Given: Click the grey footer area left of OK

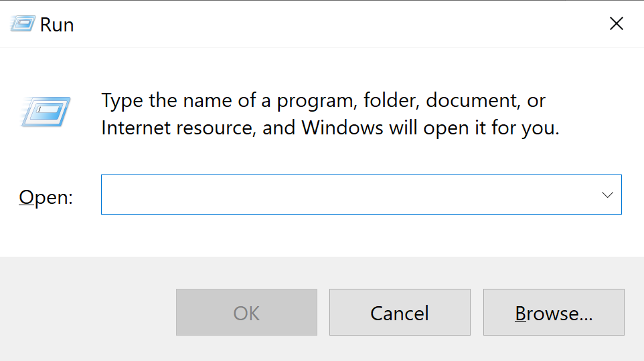Looking at the screenshot, I should tap(88, 312).
